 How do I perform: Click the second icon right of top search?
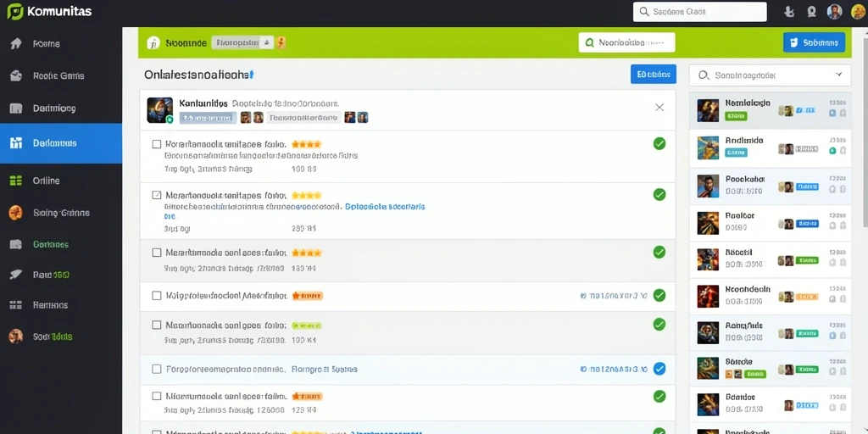(x=811, y=12)
